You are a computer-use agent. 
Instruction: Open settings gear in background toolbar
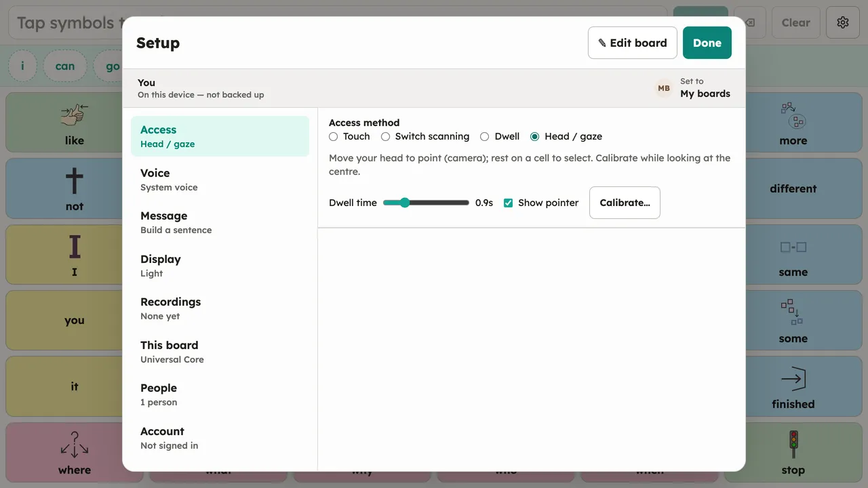coord(843,22)
